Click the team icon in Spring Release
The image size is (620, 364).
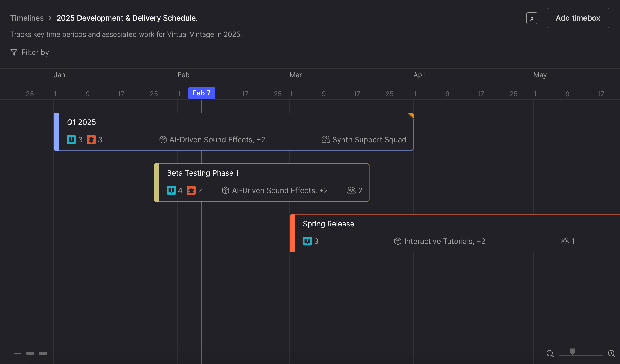[x=565, y=241]
